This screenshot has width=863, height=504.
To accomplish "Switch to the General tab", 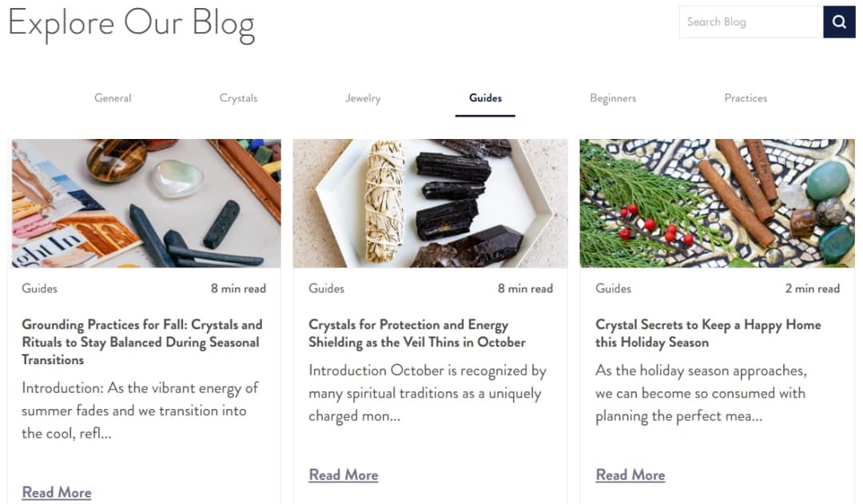I will (113, 98).
